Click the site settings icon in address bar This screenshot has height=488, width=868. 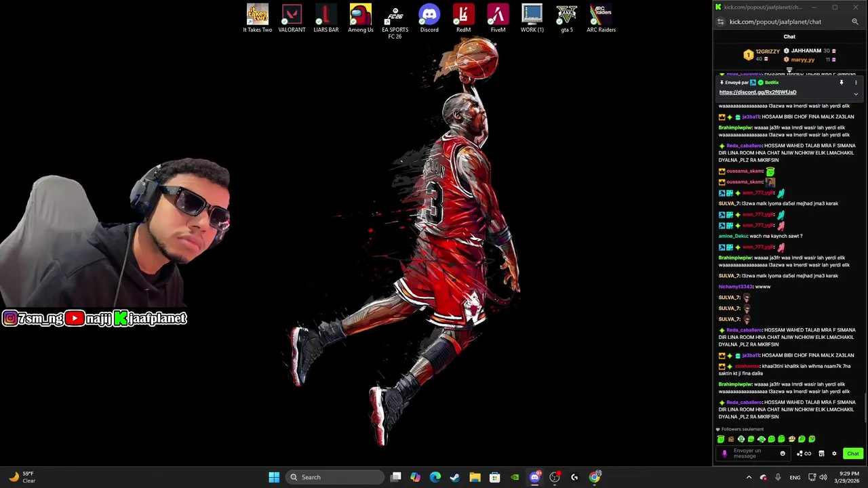point(720,22)
